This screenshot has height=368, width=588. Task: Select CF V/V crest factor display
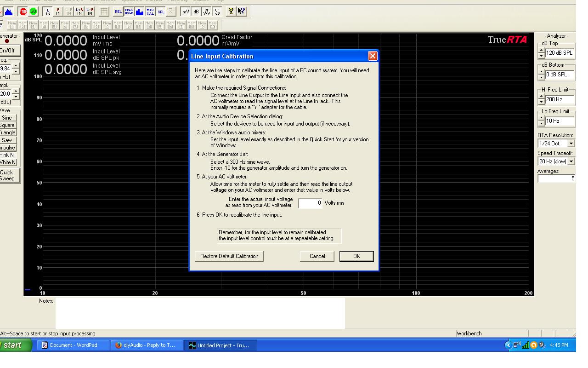click(207, 11)
